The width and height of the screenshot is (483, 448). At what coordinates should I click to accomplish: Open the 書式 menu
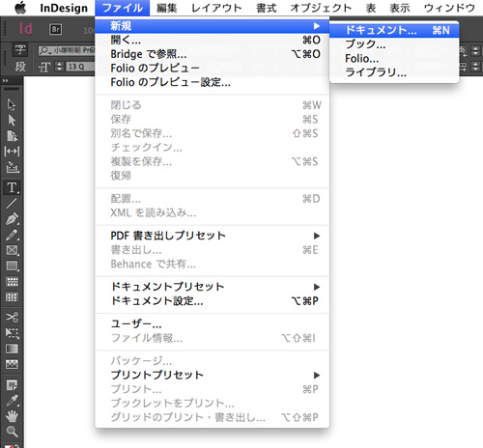267,8
